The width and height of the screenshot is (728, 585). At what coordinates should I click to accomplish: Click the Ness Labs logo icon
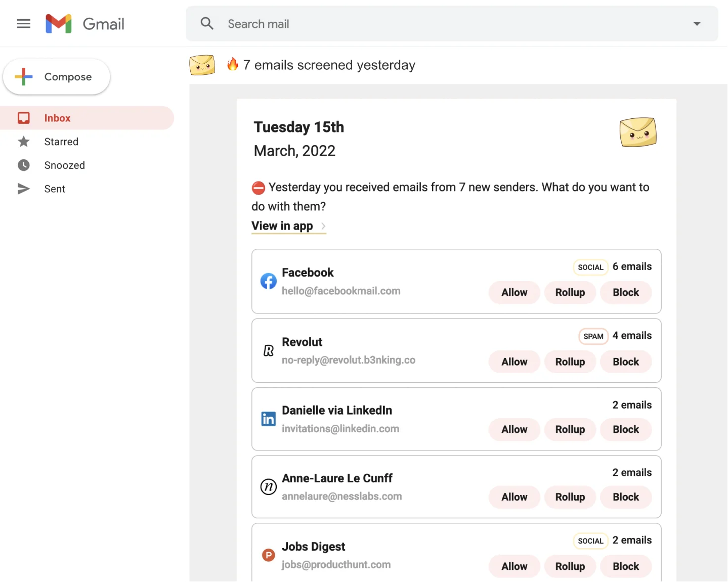(x=268, y=487)
